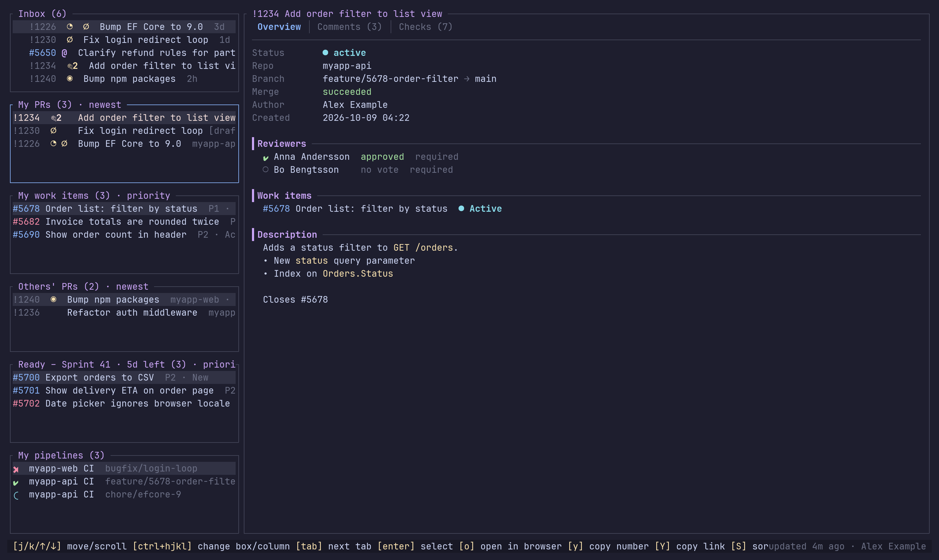Click the 'Reviewers' section heading
Viewport: 939px width, 560px height.
pos(282,144)
